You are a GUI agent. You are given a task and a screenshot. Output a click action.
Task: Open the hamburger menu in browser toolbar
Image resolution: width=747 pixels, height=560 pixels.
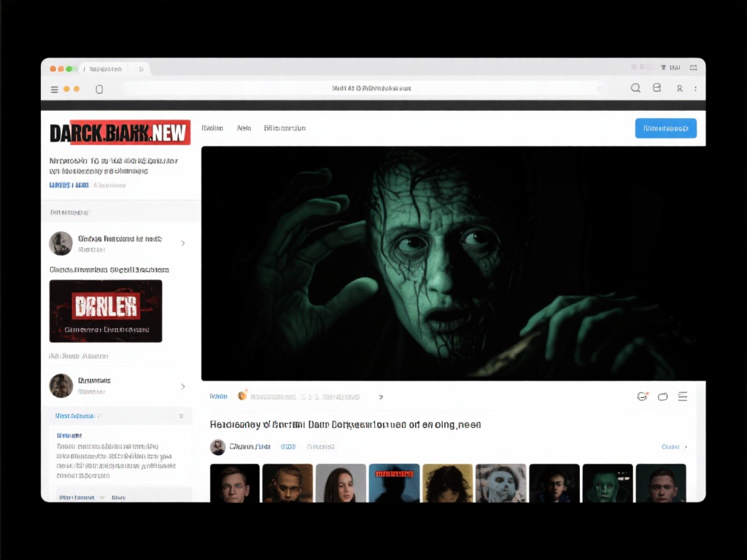[54, 89]
